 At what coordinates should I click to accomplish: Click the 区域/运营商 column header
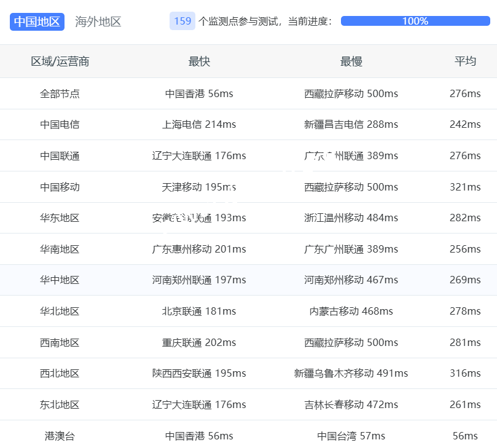point(60,61)
